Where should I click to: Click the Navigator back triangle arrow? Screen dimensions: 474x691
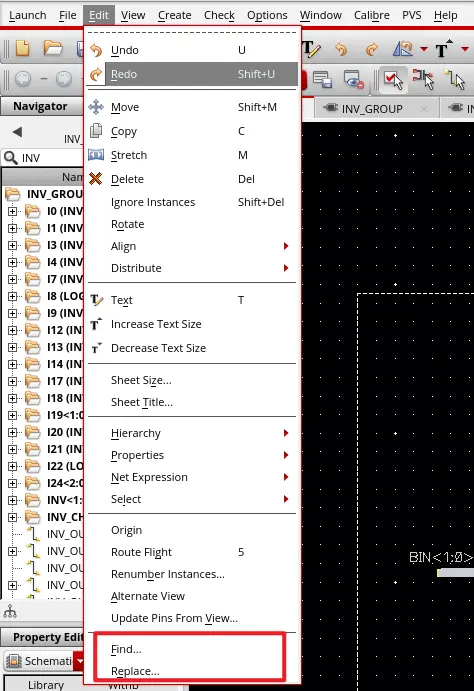tap(17, 132)
